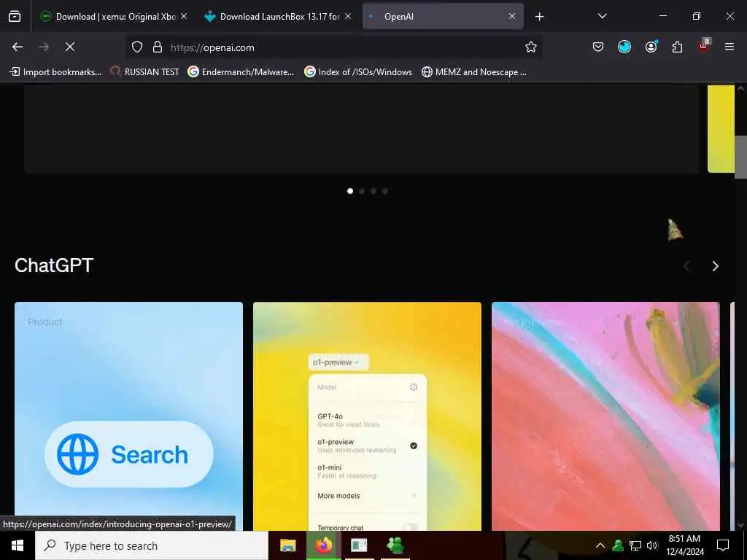This screenshot has width=747, height=560.
Task: Open the clock showing 8:51 AM
Action: tap(684, 545)
